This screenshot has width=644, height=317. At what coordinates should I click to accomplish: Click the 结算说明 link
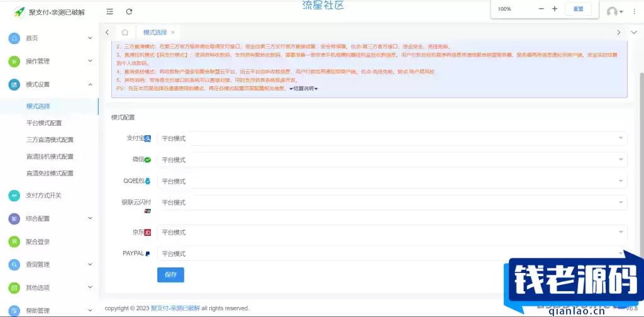tap(304, 88)
